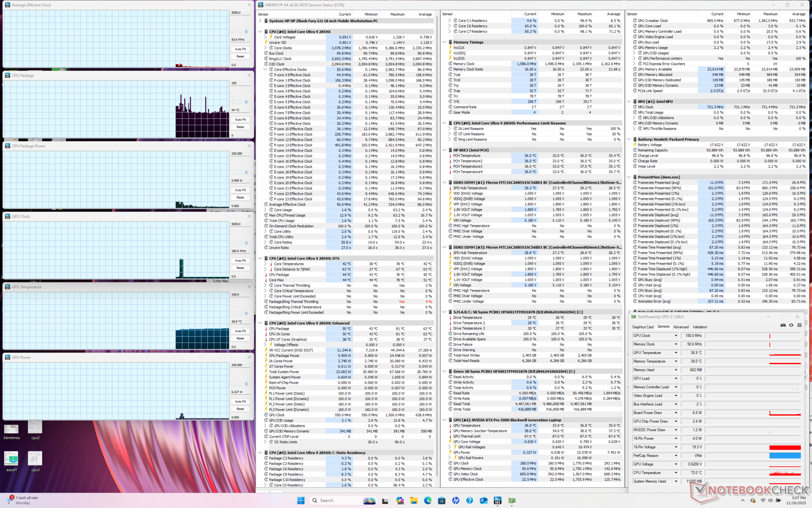Screen dimensions: 812x508
Task: Open asssd1 desktop icon
Action: coord(11,459)
